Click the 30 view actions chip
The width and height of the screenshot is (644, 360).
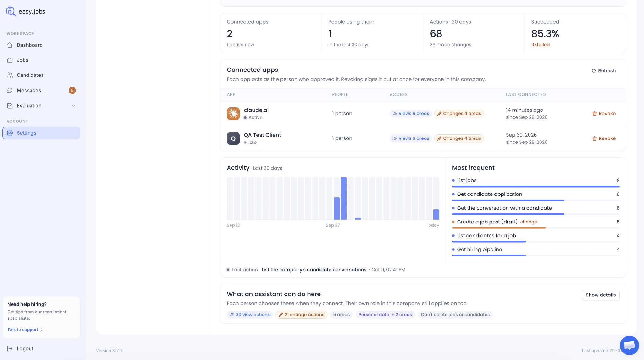click(x=250, y=315)
